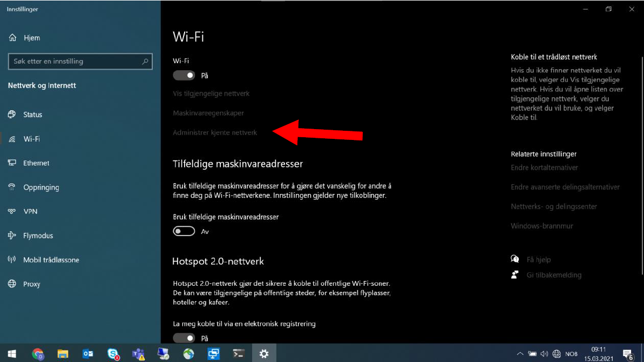Open Maskinvareegenskaper link
The height and width of the screenshot is (362, 644).
click(208, 113)
